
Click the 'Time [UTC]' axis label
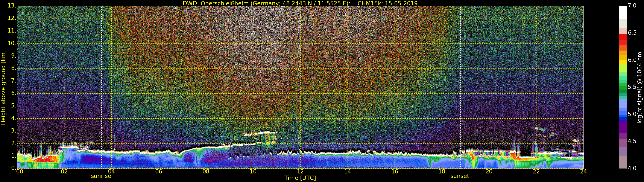click(x=300, y=178)
